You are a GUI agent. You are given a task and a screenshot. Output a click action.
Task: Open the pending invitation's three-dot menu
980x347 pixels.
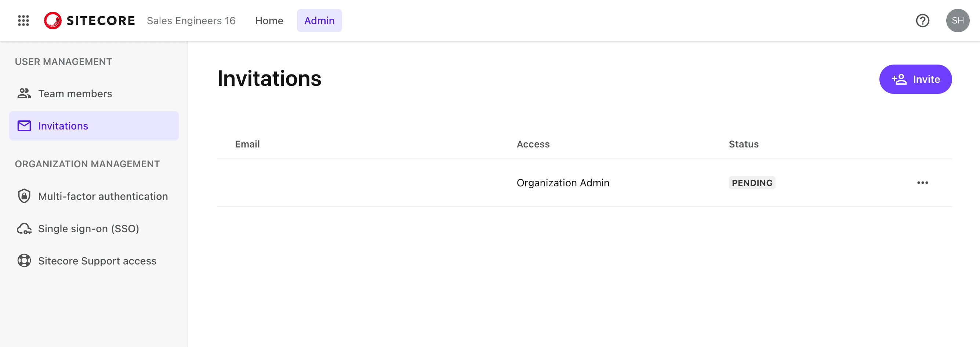pos(922,183)
